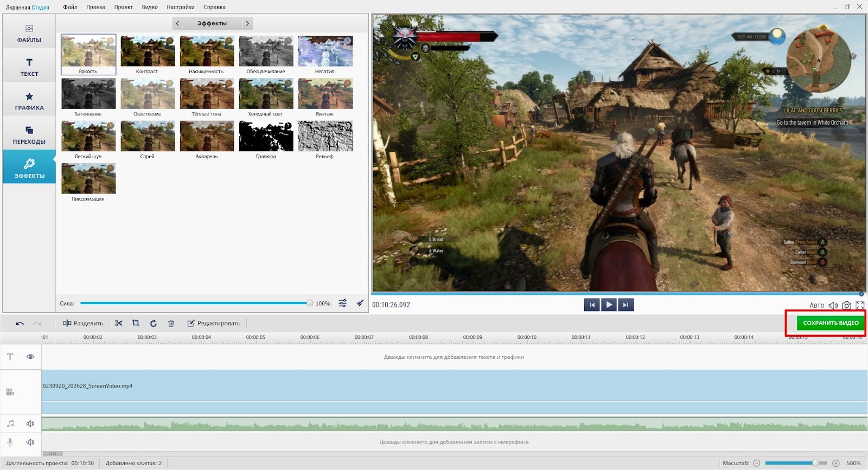The height and width of the screenshot is (470, 868).
Task: Click the Редактировать button
Action: point(214,323)
